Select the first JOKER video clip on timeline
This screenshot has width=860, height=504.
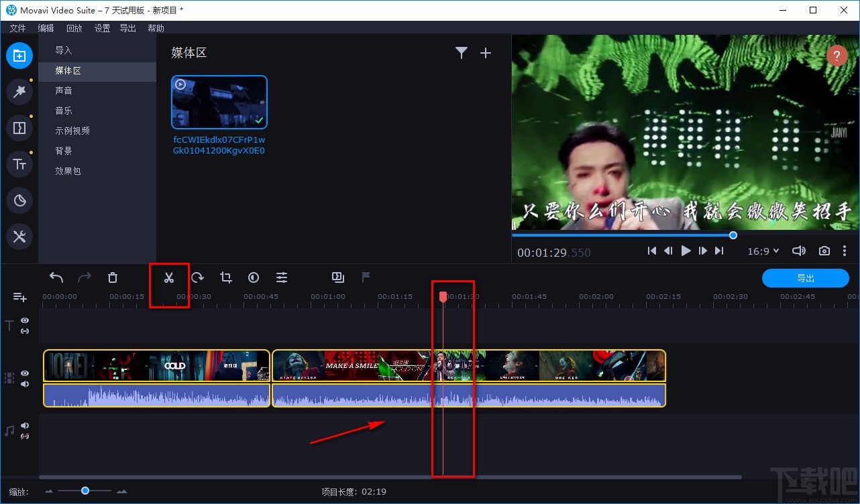coord(156,366)
